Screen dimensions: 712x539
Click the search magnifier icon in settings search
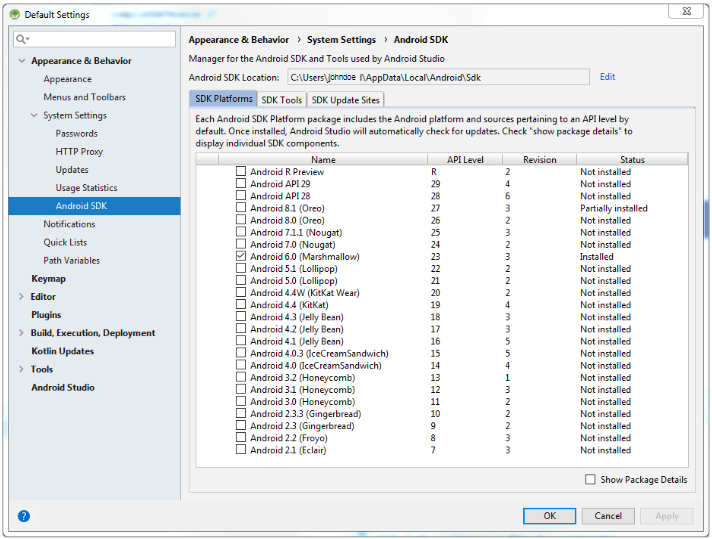point(22,39)
